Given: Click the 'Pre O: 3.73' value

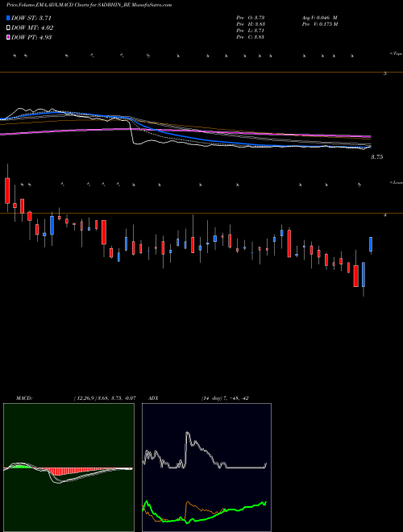Looking at the screenshot, I should (251, 18).
